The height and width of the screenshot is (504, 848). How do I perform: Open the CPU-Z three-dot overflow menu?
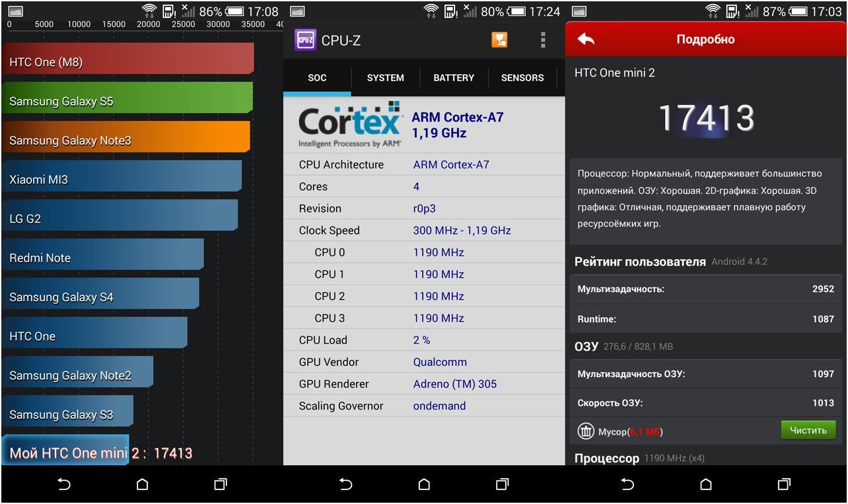tap(543, 40)
